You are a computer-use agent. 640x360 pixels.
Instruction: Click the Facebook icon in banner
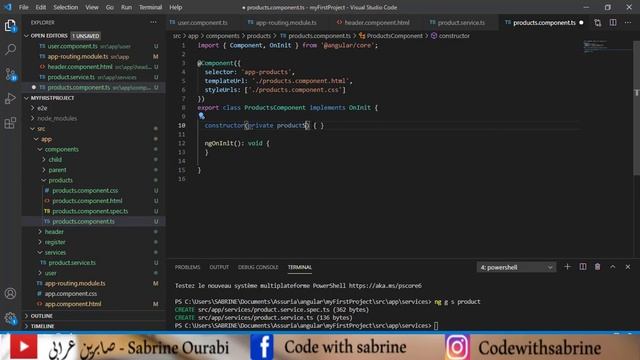262,347
